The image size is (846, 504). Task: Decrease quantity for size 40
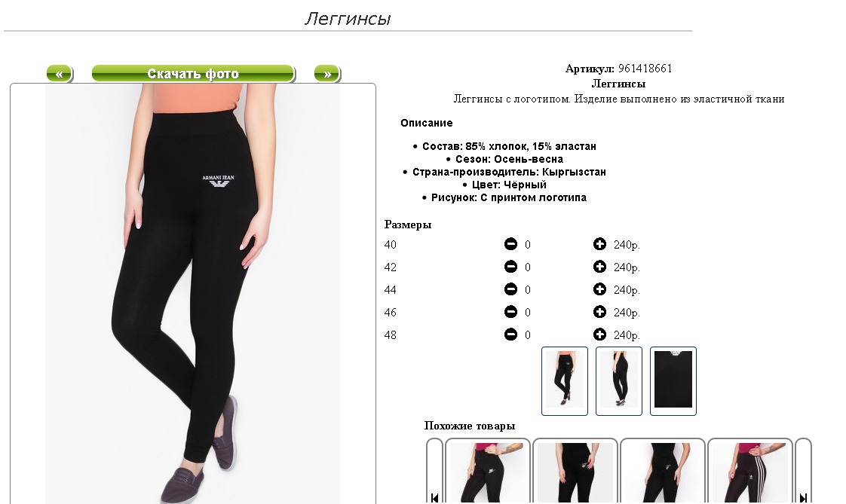[510, 244]
